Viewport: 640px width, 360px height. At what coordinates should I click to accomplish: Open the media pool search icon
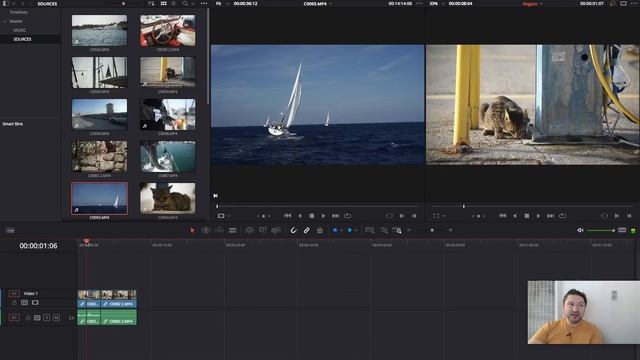tap(185, 4)
